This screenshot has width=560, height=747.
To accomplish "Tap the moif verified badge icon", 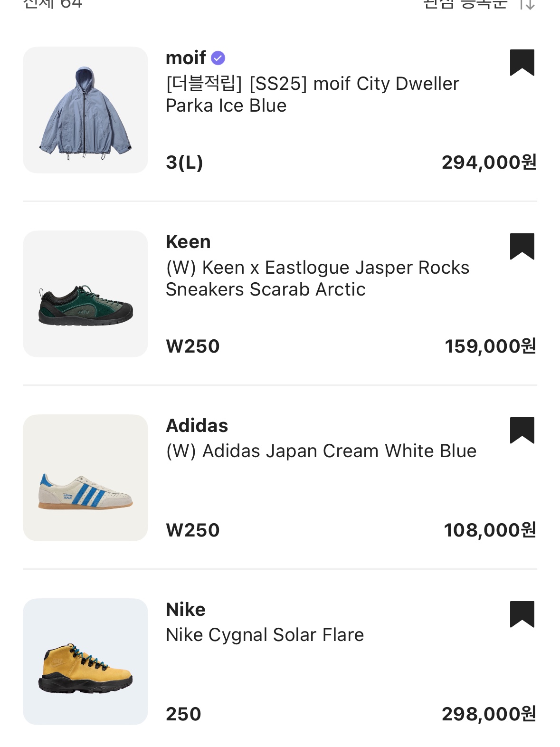I will pyautogui.click(x=218, y=58).
